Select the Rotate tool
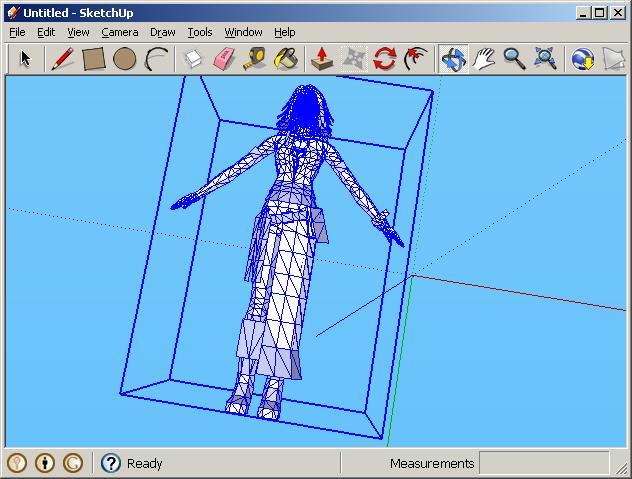The height and width of the screenshot is (479, 632). pyautogui.click(x=384, y=59)
